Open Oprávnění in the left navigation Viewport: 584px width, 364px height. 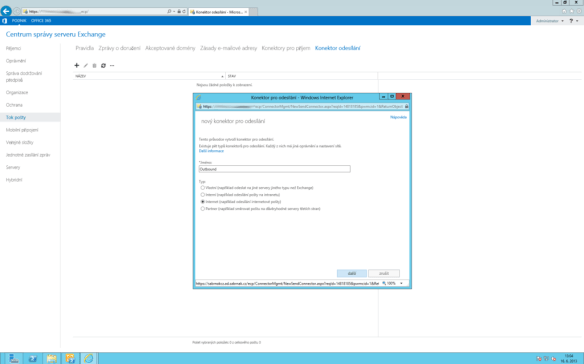(x=16, y=61)
